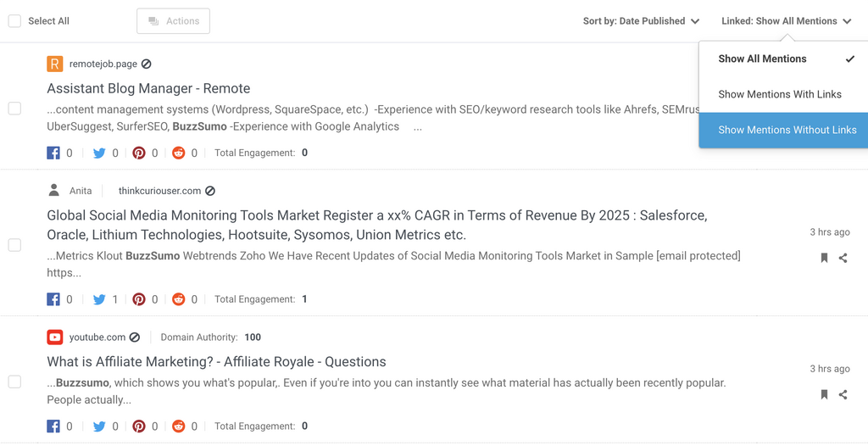Click the red YouTube favicon icon
Image resolution: width=868 pixels, height=446 pixels.
(x=55, y=337)
